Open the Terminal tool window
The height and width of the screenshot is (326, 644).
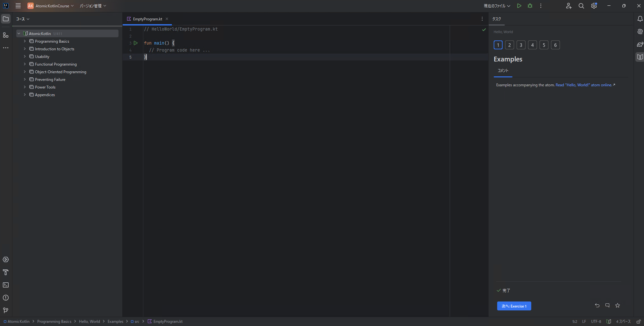(6, 285)
